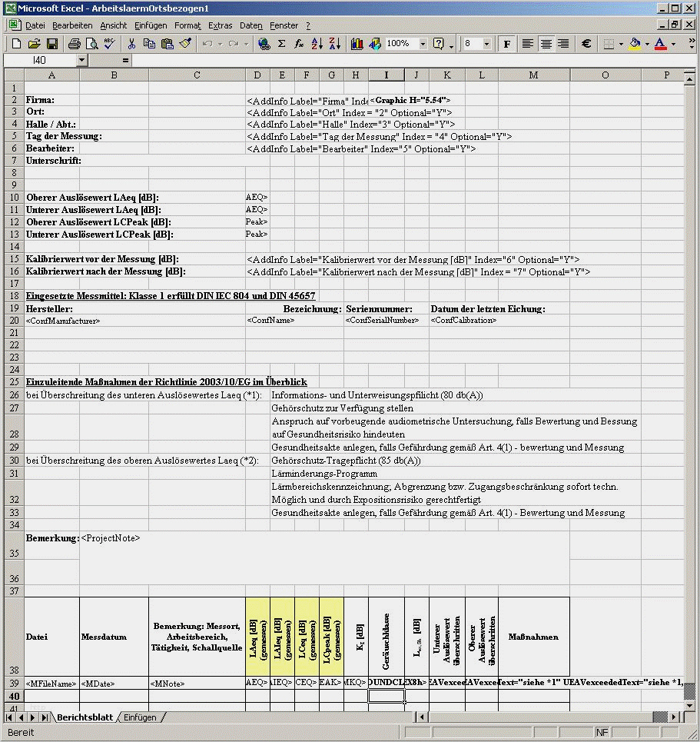The width and height of the screenshot is (700, 742).
Task: Click the Undo arrow icon
Action: point(207,44)
